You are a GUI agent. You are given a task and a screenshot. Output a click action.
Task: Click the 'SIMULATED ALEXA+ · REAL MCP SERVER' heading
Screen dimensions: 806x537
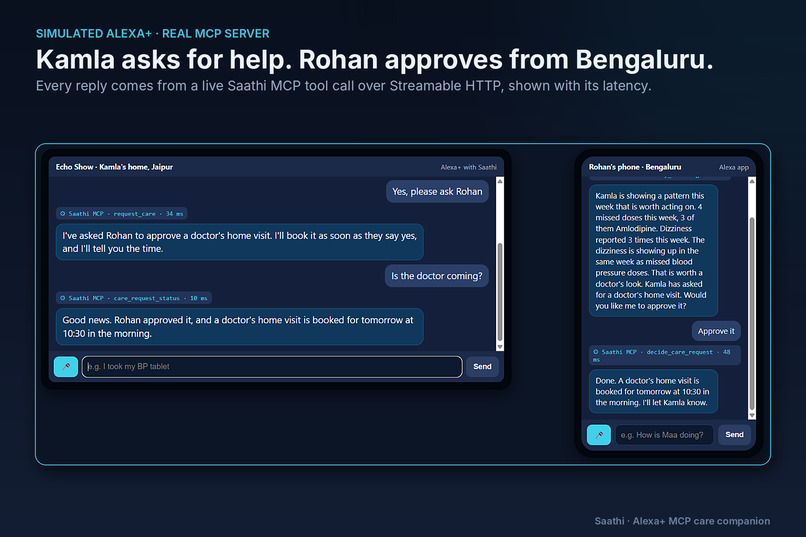tap(153, 33)
